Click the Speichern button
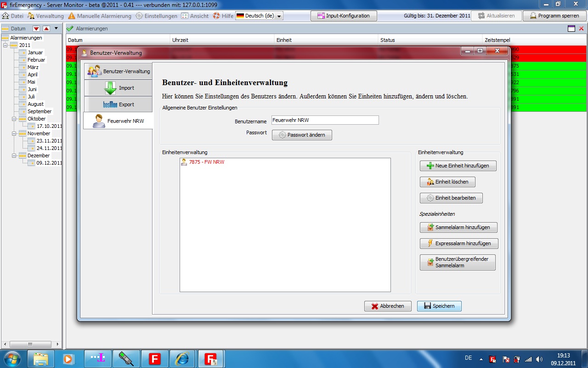 click(x=439, y=306)
